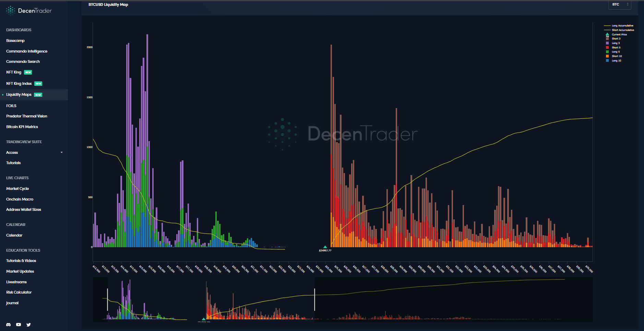Open Commando Search
644x331 pixels.
[23, 61]
